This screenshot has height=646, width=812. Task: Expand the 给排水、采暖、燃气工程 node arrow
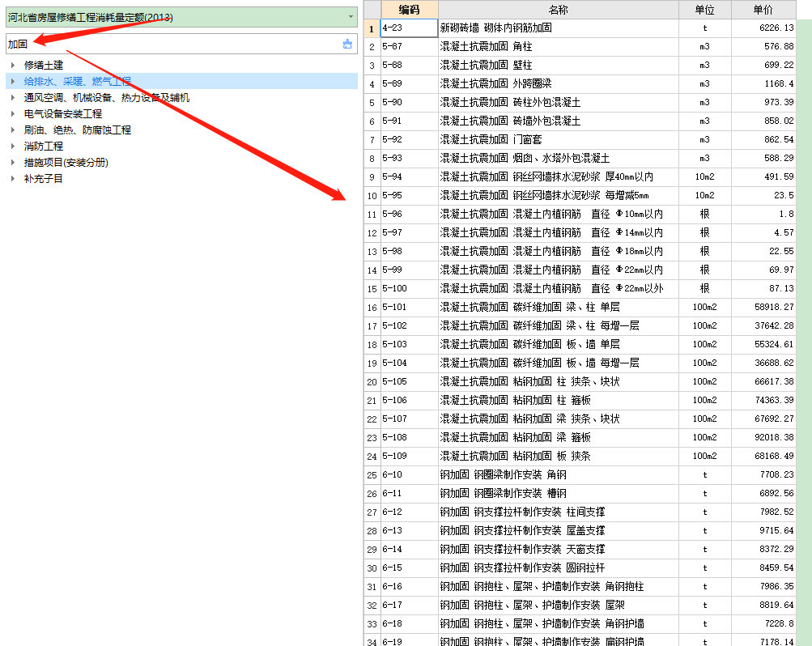click(x=12, y=81)
